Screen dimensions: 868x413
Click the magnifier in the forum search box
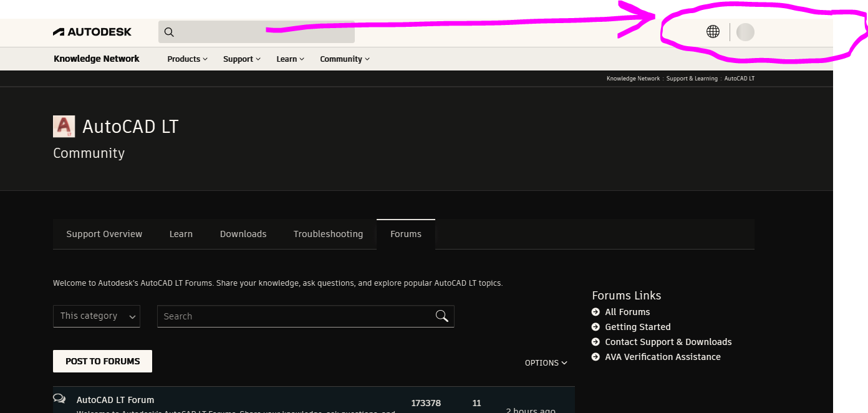coord(441,316)
